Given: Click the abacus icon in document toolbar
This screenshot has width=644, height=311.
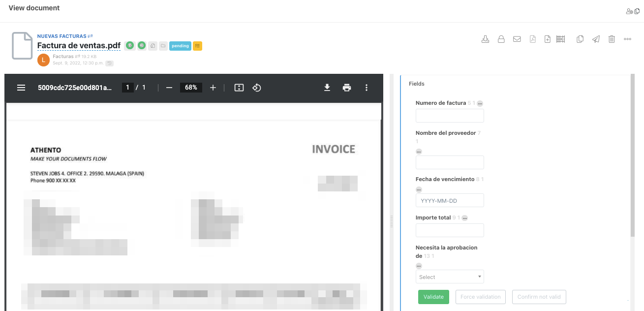Looking at the screenshot, I should point(560,39).
